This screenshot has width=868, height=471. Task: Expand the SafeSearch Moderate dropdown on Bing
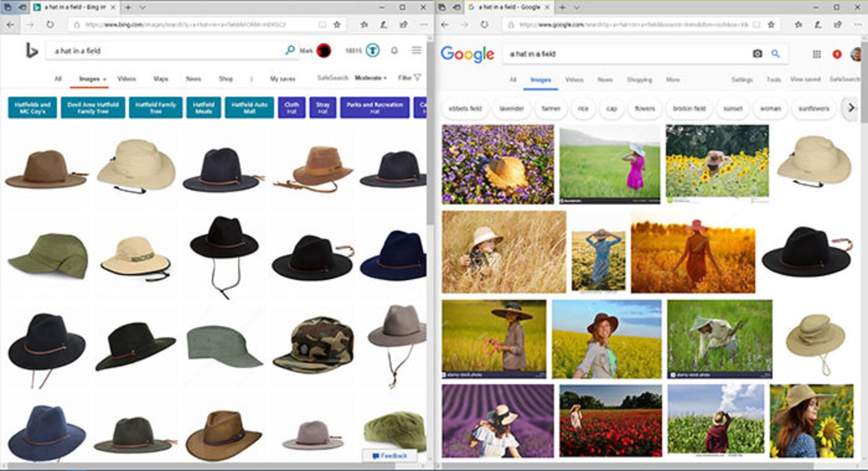(x=371, y=78)
